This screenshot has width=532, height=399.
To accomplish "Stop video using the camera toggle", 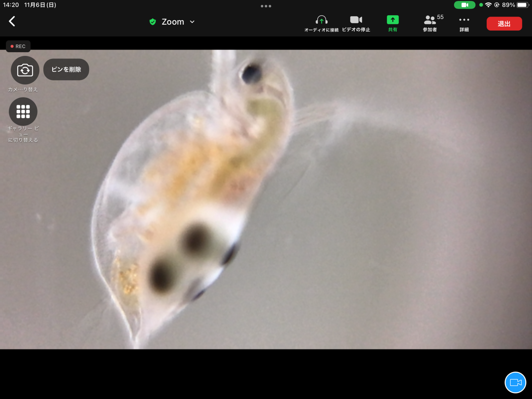I will tap(356, 23).
